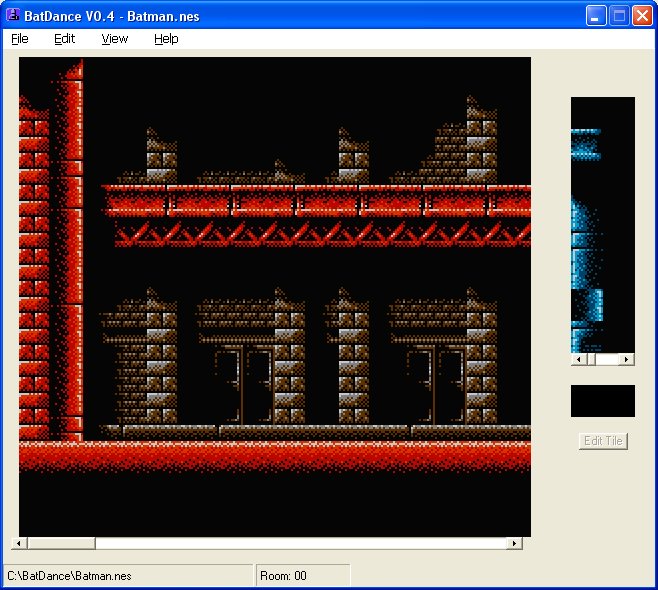Click left arrow of tile palette scrollbar
The width and height of the screenshot is (658, 590).
[x=579, y=359]
